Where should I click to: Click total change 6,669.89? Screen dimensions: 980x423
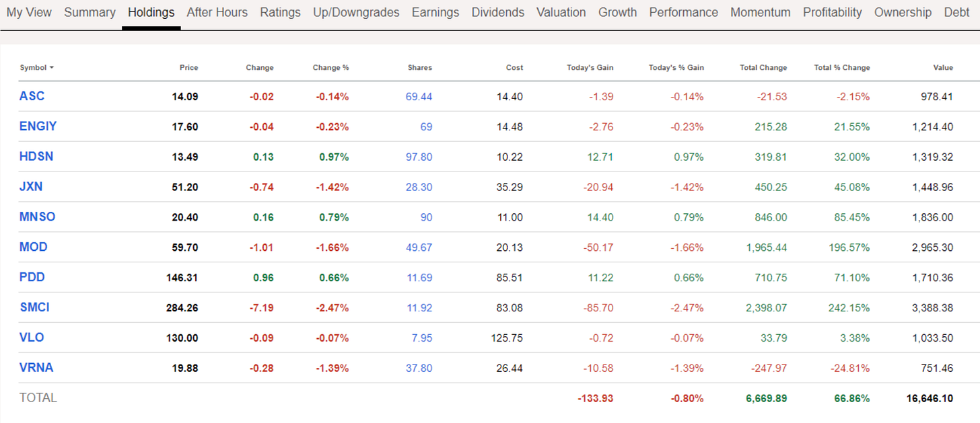pos(766,399)
